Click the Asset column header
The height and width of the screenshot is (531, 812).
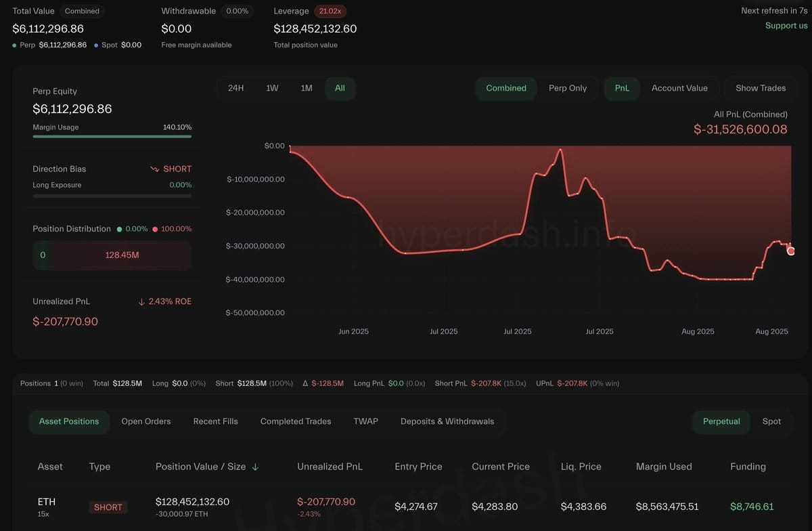pos(50,467)
